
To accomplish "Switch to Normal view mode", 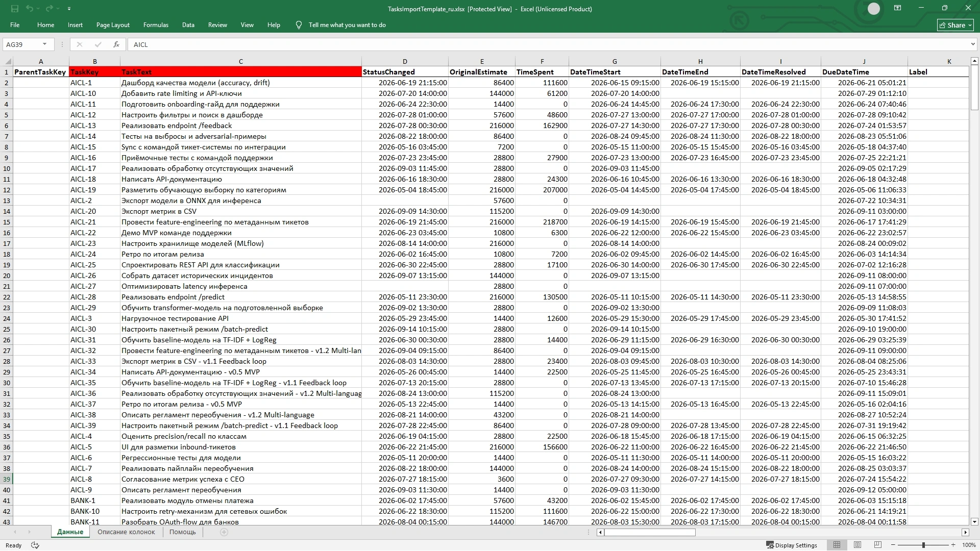I will point(837,545).
